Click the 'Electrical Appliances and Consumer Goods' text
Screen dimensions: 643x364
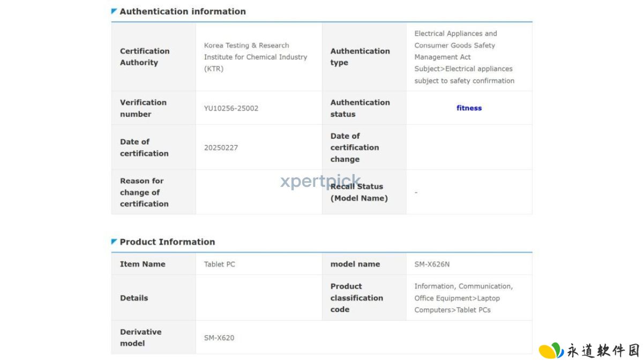[465, 57]
